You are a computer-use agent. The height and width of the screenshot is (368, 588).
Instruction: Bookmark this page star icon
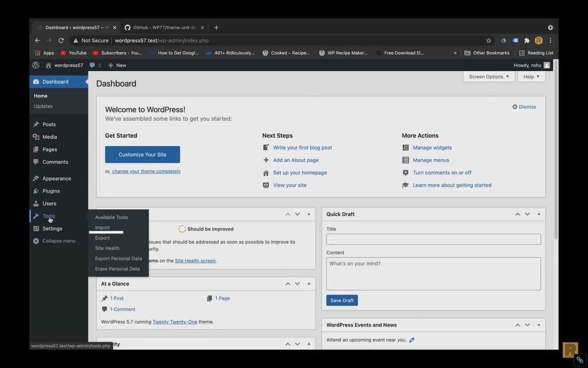click(489, 40)
